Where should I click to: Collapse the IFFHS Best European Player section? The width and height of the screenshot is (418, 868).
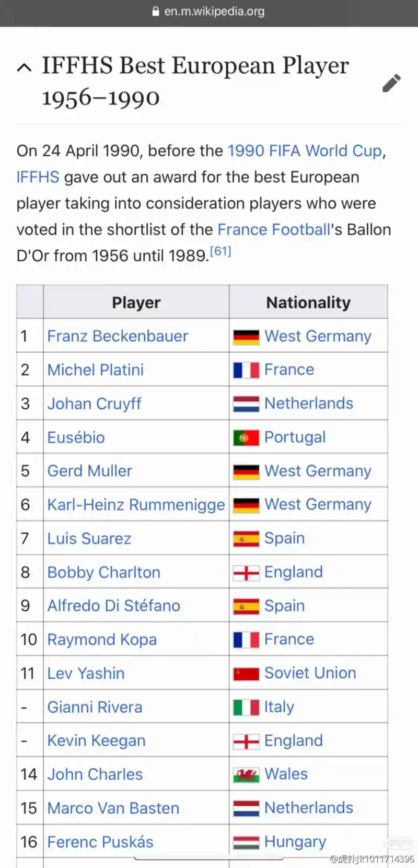point(24,67)
